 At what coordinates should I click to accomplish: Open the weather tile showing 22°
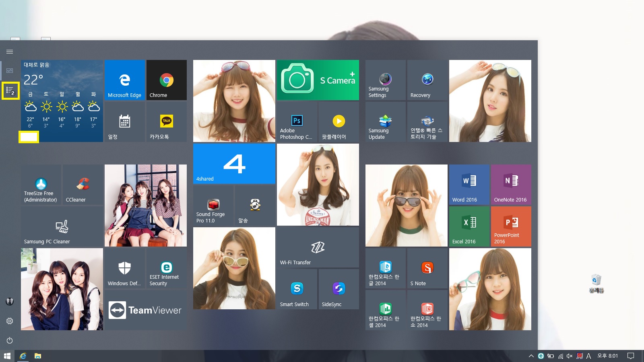[62, 101]
